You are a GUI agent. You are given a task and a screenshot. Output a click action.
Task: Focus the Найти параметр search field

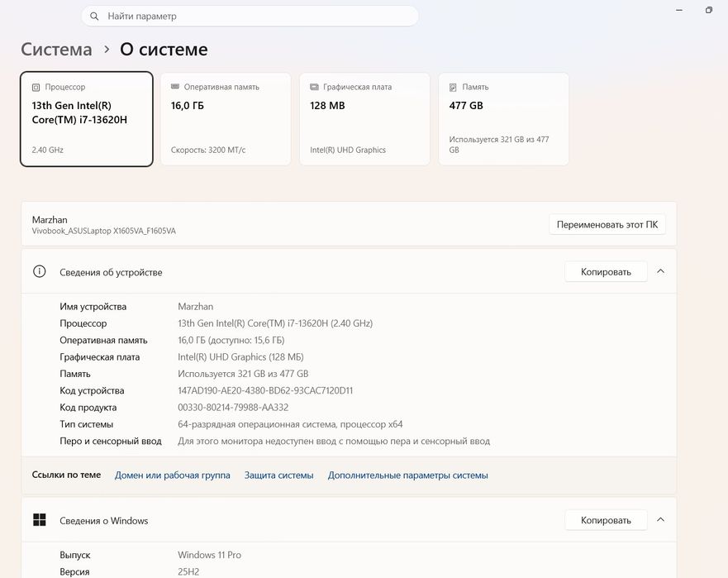point(250,17)
